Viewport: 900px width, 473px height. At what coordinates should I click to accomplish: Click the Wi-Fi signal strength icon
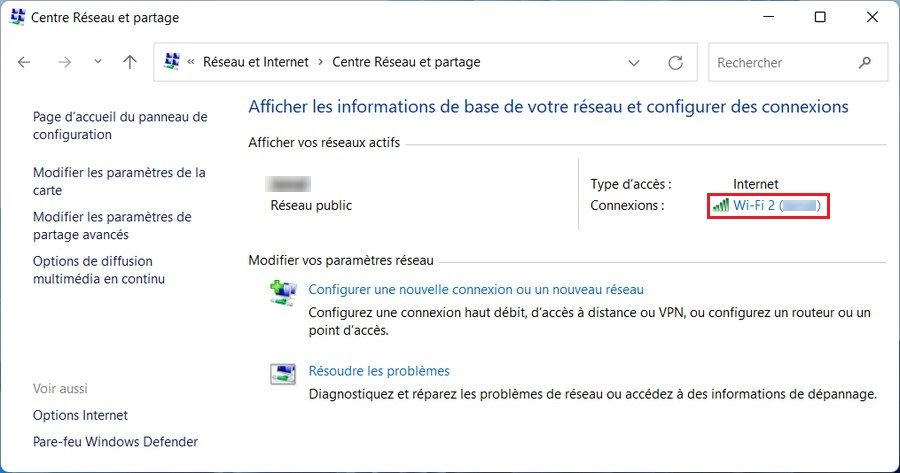pos(720,206)
